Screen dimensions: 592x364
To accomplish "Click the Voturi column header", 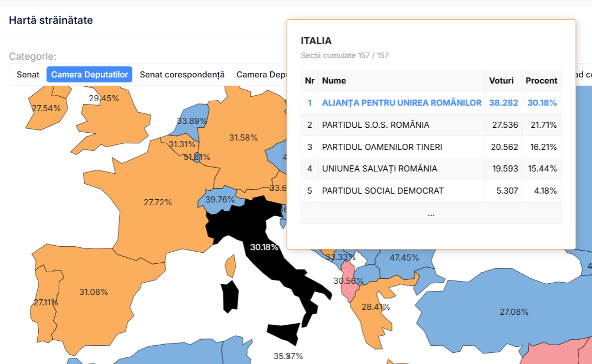I will 501,81.
